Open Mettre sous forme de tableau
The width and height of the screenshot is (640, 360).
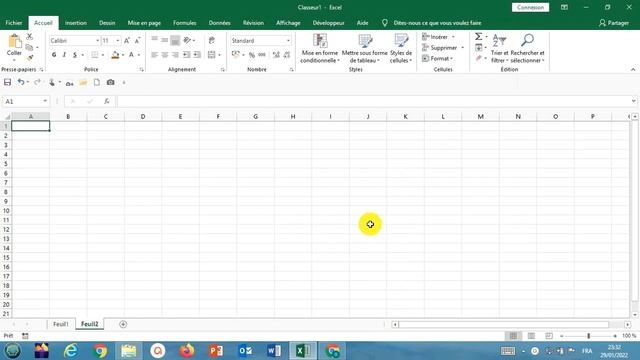(364, 48)
